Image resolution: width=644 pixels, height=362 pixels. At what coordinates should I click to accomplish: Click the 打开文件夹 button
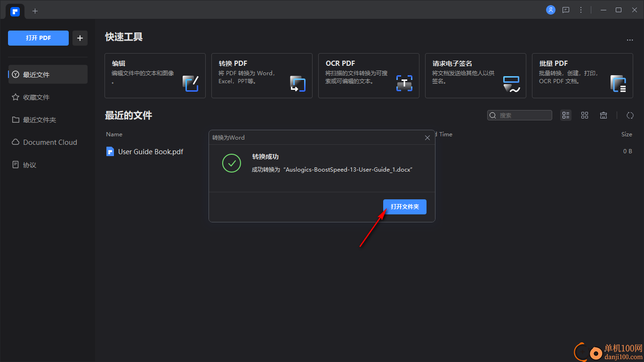click(405, 207)
